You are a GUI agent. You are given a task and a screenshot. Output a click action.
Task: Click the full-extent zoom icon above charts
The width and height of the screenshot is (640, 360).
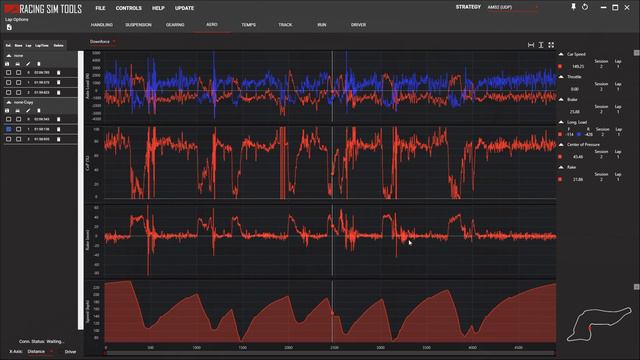point(551,45)
